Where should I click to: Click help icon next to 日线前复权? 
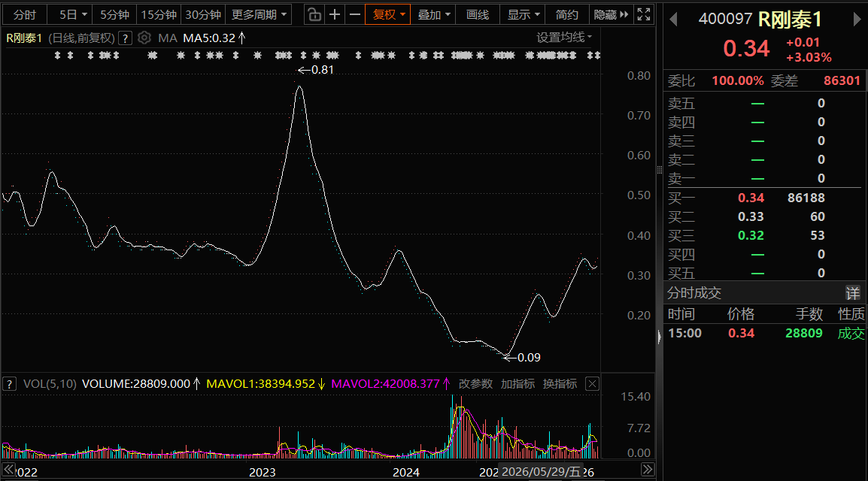pos(126,38)
